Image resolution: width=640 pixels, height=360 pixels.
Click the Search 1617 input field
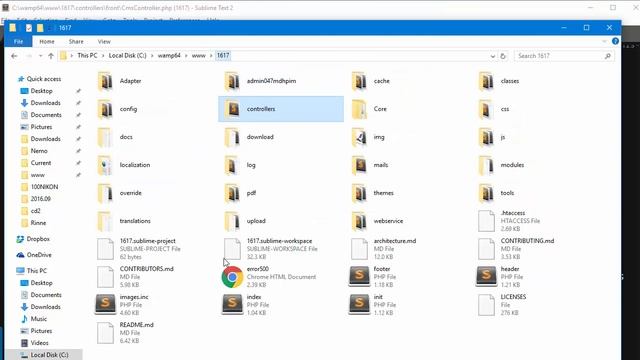(564, 56)
